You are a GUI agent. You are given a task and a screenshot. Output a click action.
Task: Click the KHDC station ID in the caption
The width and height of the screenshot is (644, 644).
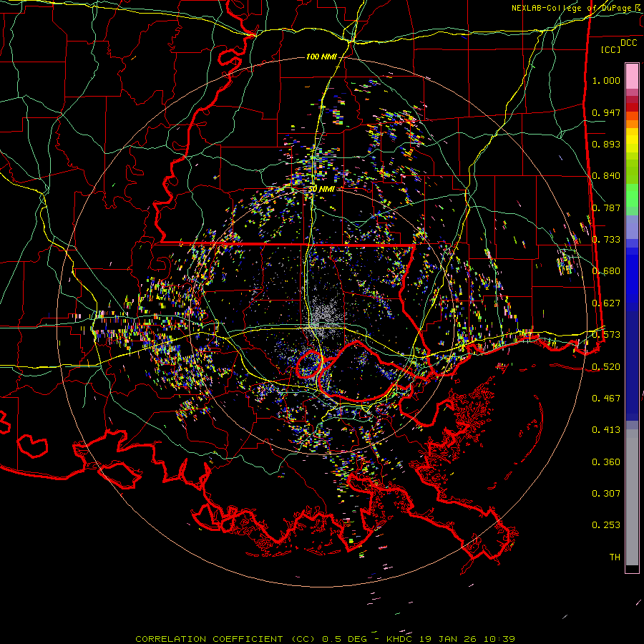pyautogui.click(x=401, y=638)
